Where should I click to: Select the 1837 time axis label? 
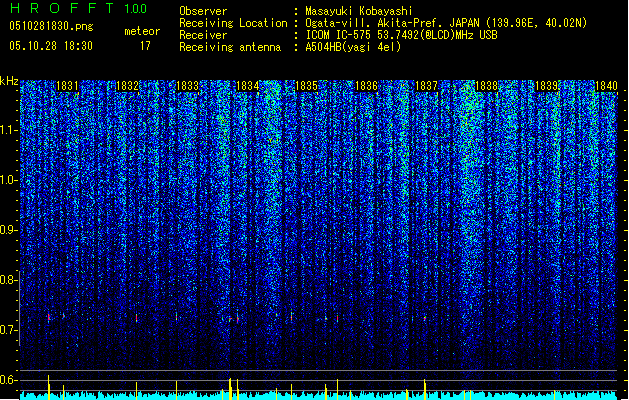[426, 86]
